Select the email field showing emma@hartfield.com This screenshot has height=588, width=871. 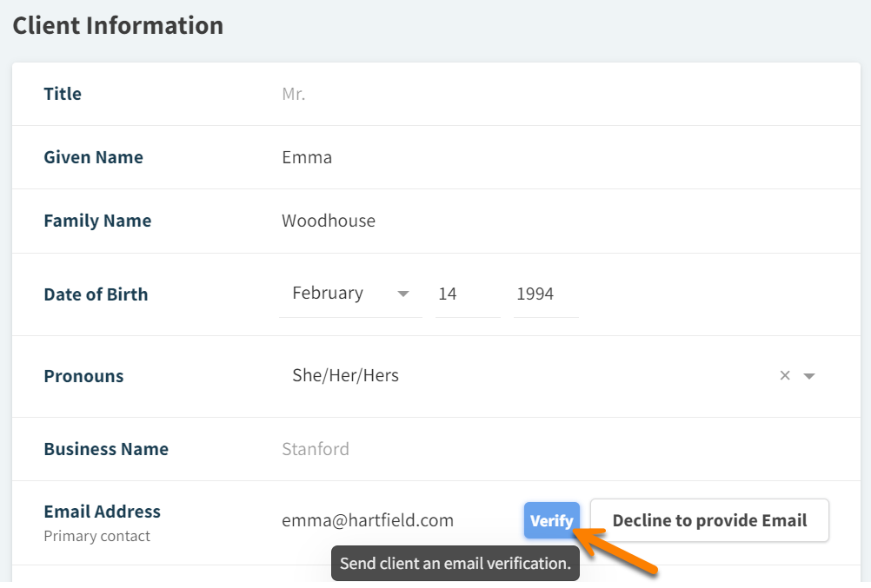click(367, 520)
